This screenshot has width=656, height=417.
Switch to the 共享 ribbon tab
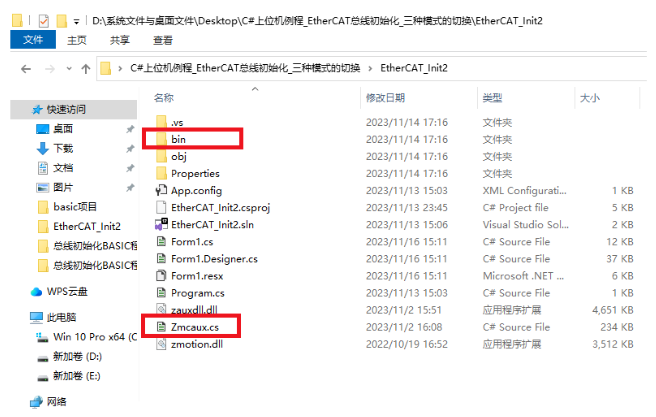click(x=120, y=40)
